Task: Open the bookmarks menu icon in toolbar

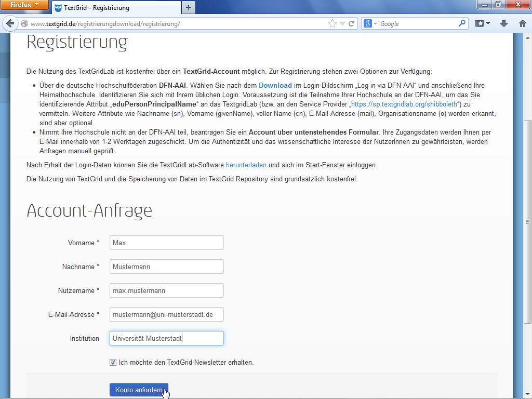Action: tap(483, 24)
